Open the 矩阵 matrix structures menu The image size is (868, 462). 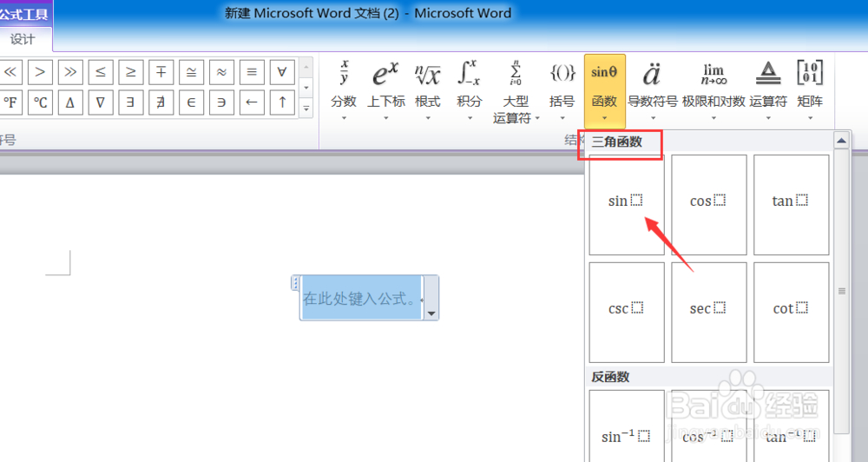[810, 91]
